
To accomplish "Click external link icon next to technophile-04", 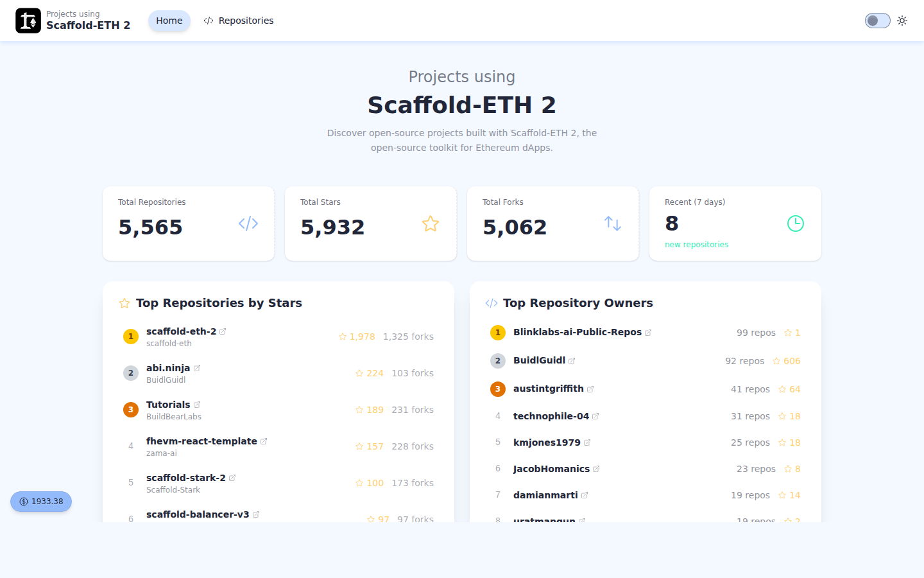I will click(x=595, y=416).
